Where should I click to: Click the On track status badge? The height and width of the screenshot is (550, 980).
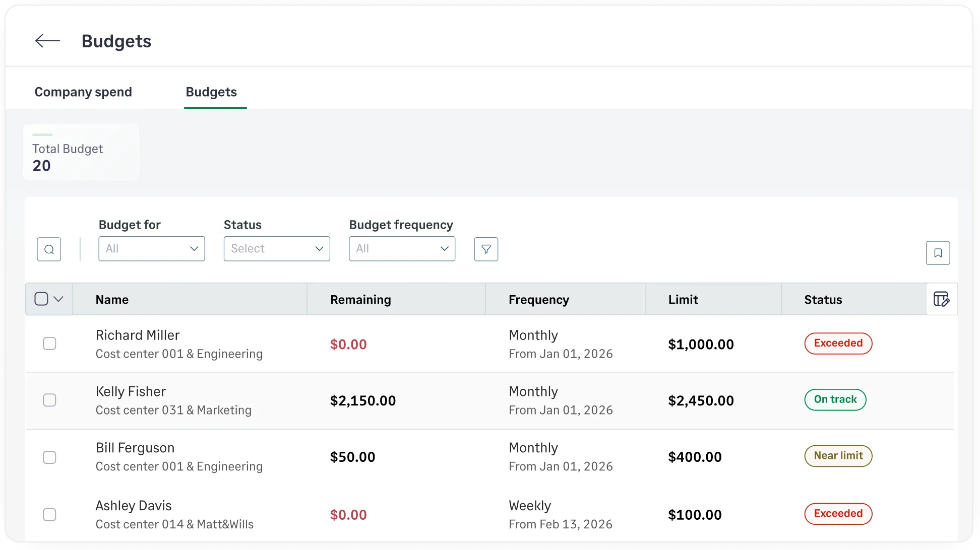pyautogui.click(x=835, y=400)
